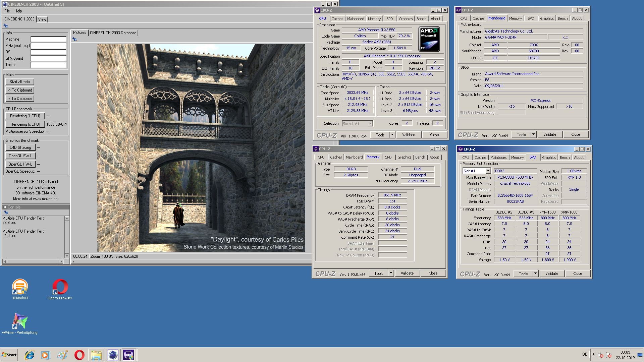Open the Opera-Browser desktop shortcut
644x362 pixels.
(60, 289)
